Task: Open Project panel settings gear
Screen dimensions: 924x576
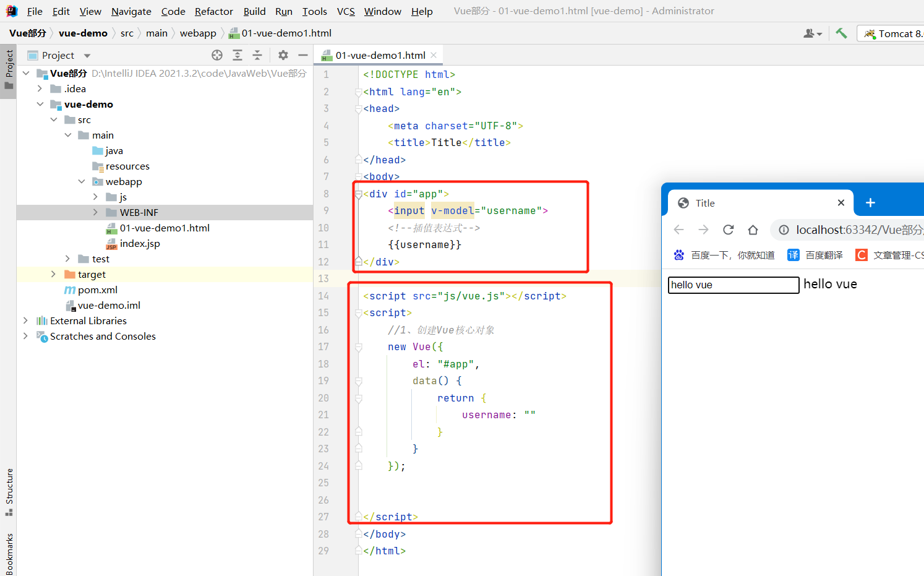Action: [283, 55]
